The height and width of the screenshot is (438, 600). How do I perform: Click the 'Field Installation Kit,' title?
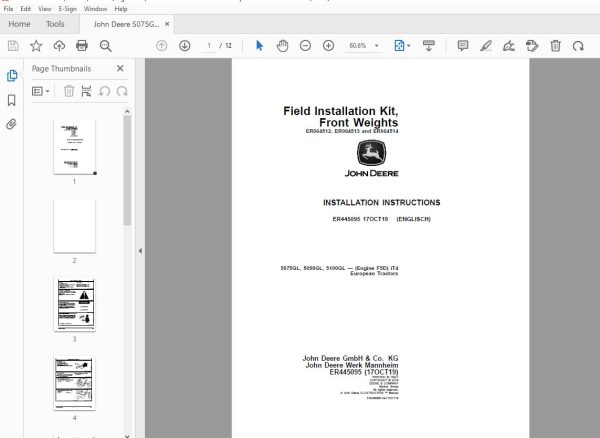coord(341,111)
